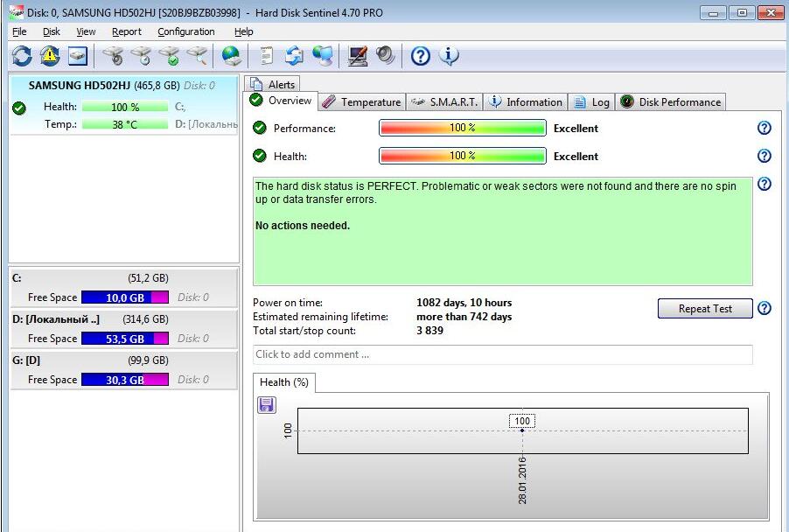Click the blue Refresh arrows toolbar icon

click(x=22, y=56)
